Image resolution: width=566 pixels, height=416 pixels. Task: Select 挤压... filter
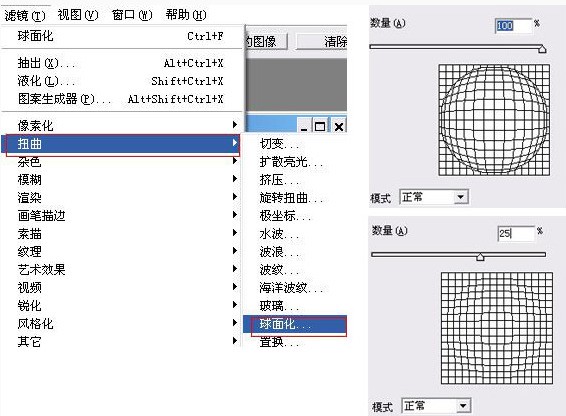tap(295, 179)
